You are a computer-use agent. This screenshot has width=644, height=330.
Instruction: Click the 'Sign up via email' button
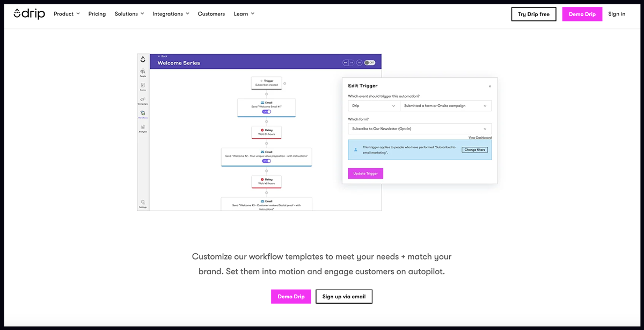click(343, 297)
